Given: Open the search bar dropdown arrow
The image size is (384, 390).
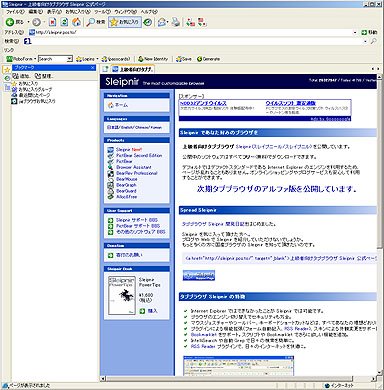Looking at the screenshot, I should point(365,41).
